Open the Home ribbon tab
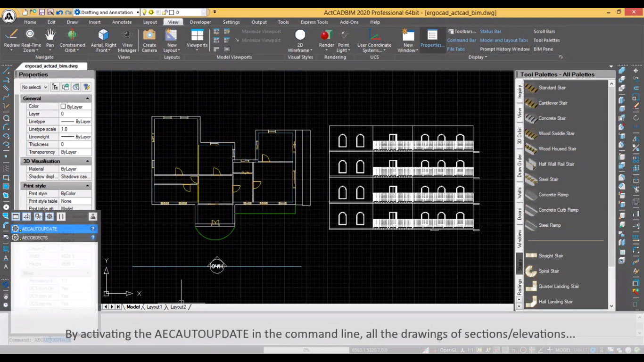Screen dimensions: 644x362 click(x=30, y=22)
